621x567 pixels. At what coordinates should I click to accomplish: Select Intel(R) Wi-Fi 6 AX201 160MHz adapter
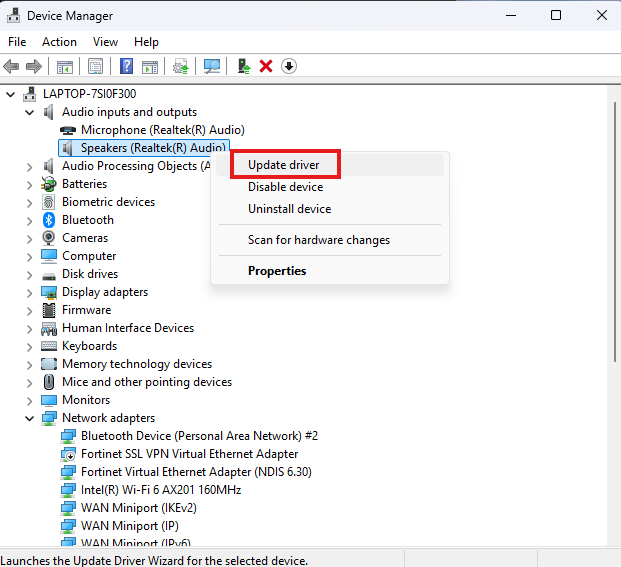161,490
